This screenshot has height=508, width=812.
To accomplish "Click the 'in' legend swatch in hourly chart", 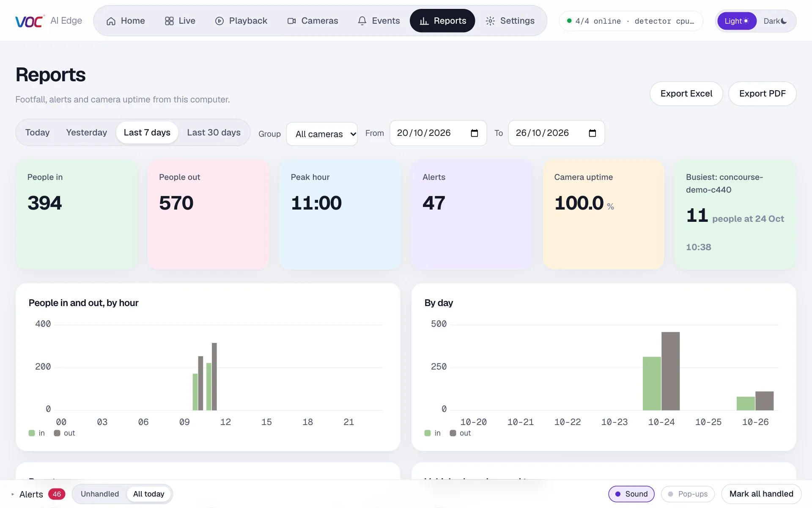I will [x=32, y=433].
